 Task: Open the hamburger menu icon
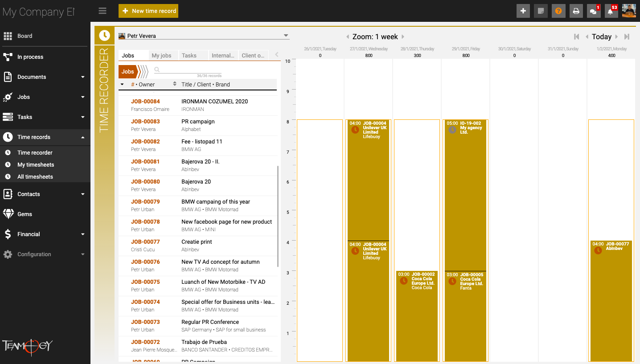[x=103, y=11]
